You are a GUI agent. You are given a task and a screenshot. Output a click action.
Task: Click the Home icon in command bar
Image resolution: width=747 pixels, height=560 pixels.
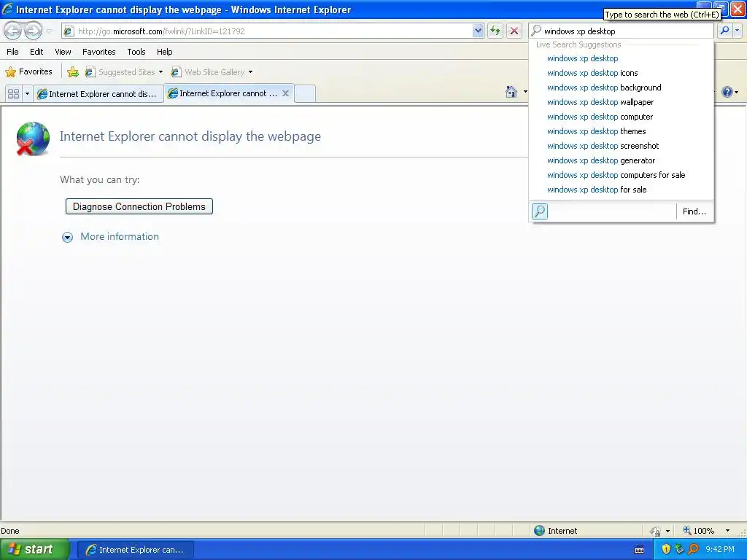click(511, 91)
